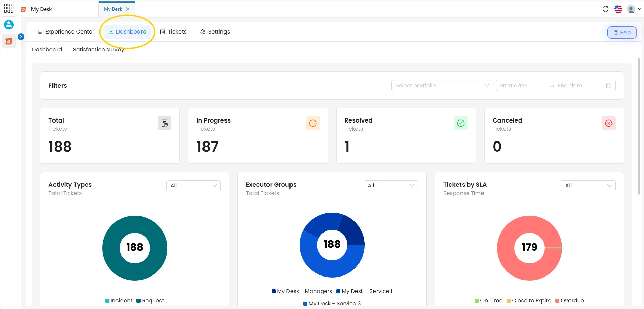Switch to Satisfaction survey sub-tab
Viewport: 644px width, 309px height.
[x=98, y=49]
